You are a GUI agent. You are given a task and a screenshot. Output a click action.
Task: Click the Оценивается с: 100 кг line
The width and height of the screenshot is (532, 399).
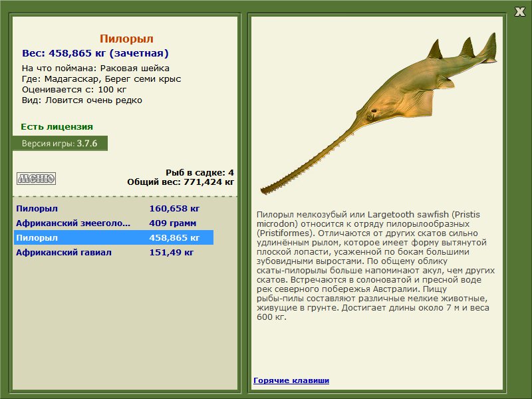(x=74, y=90)
